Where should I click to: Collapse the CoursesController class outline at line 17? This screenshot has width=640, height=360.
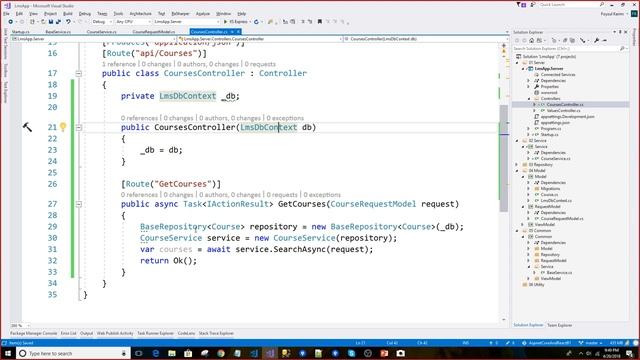(x=78, y=73)
